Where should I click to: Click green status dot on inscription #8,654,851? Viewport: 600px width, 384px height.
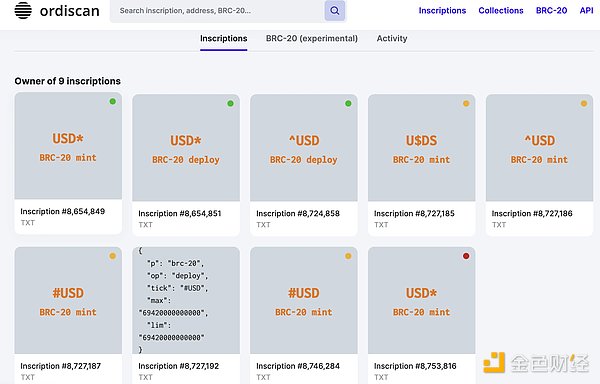click(x=230, y=103)
